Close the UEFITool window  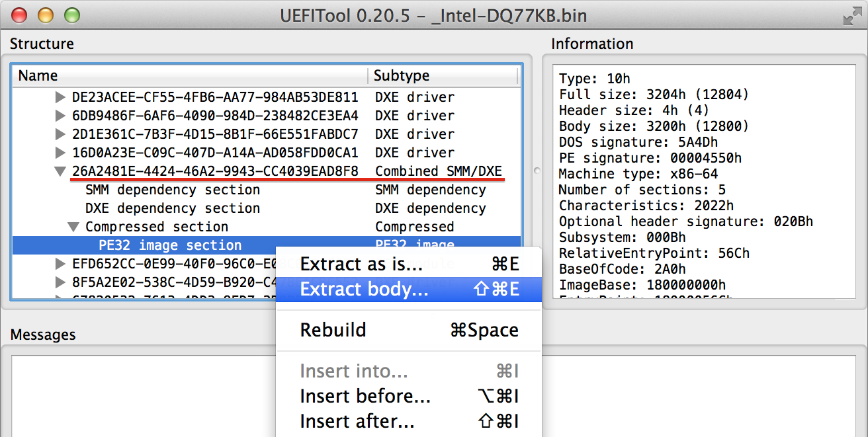[x=20, y=15]
